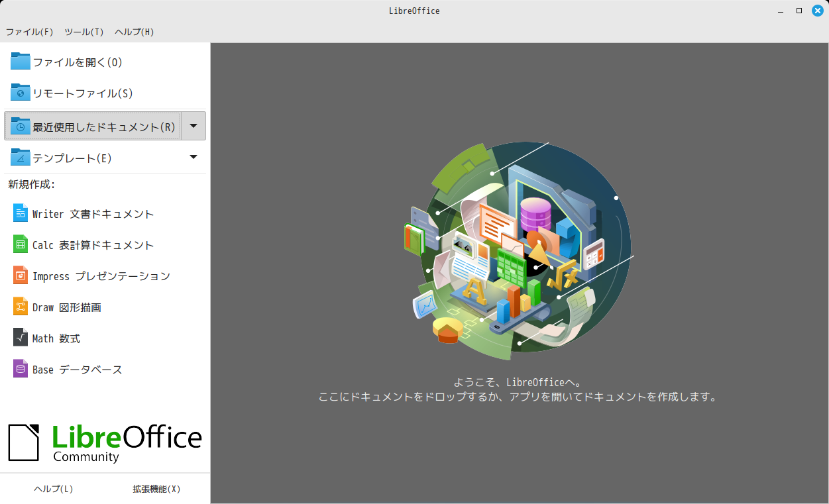Open the ファイル(F) menu
Screen dimensions: 829x504
(x=30, y=32)
